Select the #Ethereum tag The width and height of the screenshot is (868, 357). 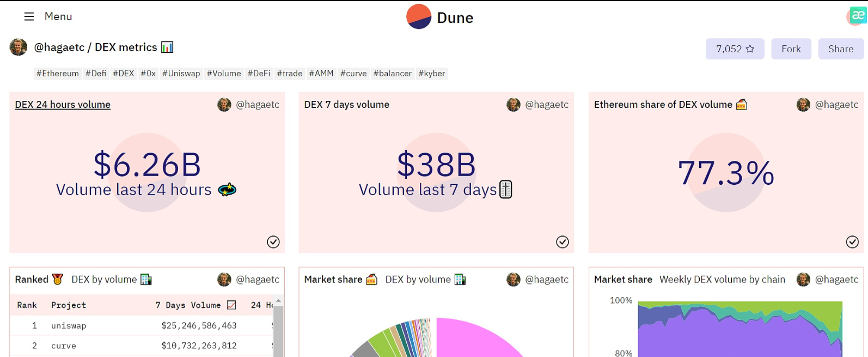tap(57, 74)
